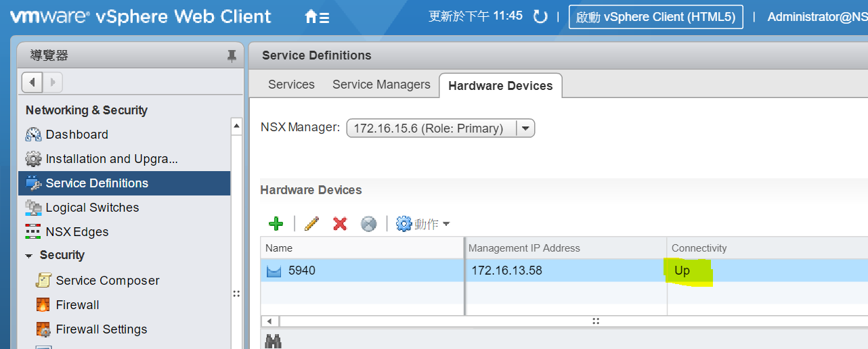Go back in navigator history
This screenshot has height=349, width=868.
[x=32, y=83]
